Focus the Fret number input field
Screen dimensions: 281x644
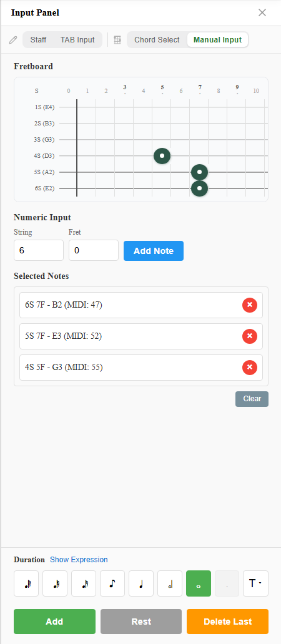click(x=94, y=250)
